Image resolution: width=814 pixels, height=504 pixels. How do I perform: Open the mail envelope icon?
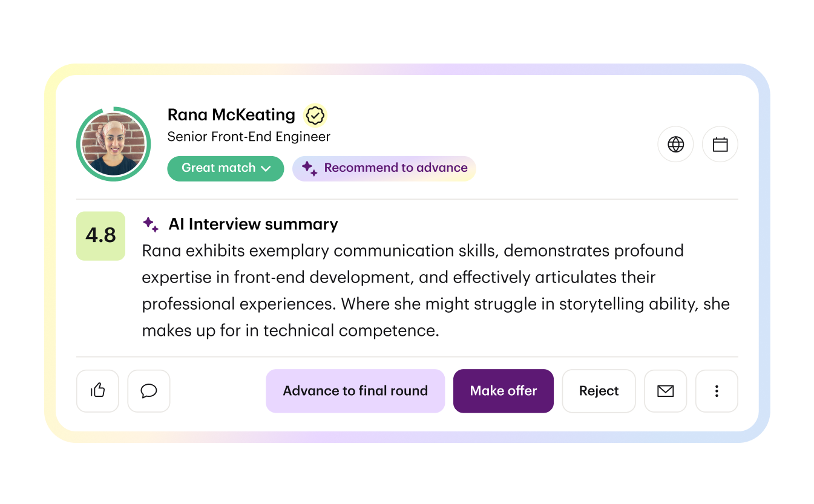click(665, 391)
